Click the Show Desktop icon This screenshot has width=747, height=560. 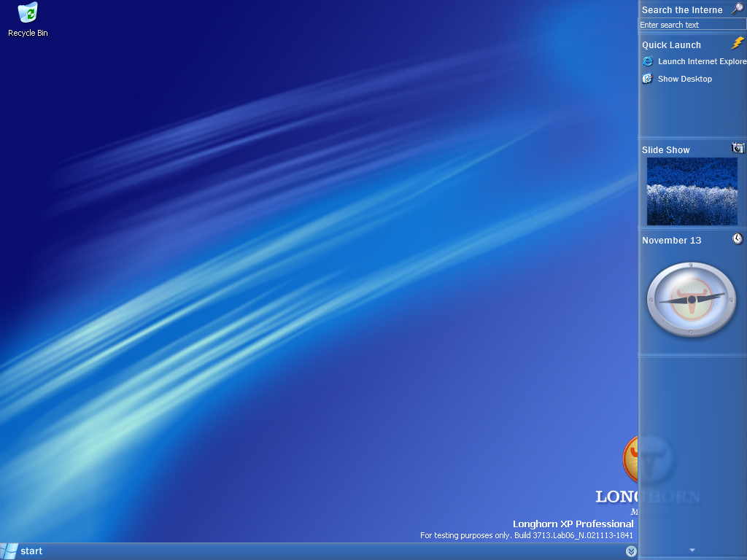[x=648, y=79]
